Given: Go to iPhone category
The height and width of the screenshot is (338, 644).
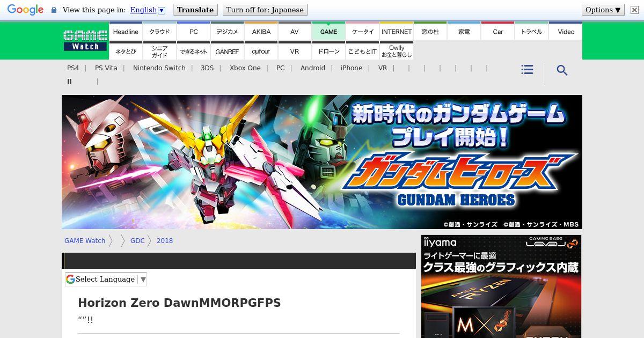Looking at the screenshot, I should click(x=352, y=68).
